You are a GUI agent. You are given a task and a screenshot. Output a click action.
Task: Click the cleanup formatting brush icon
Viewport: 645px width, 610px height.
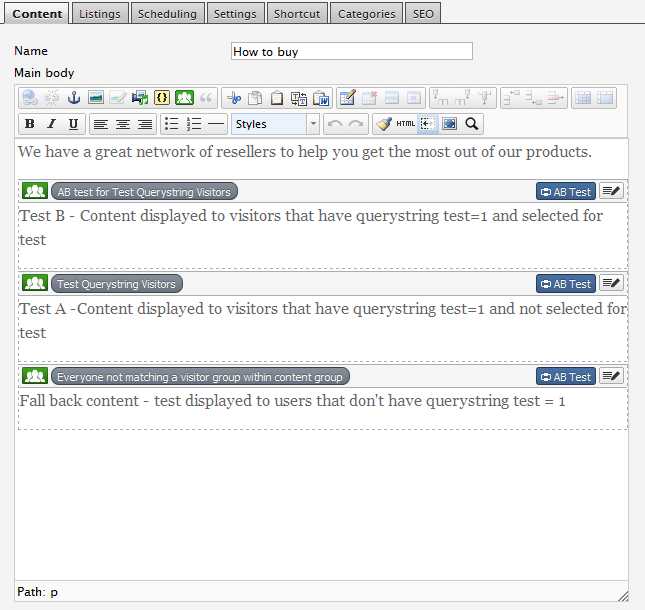(x=384, y=124)
